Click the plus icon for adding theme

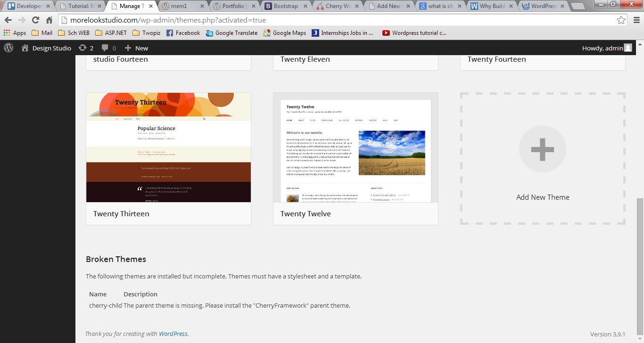(x=543, y=149)
